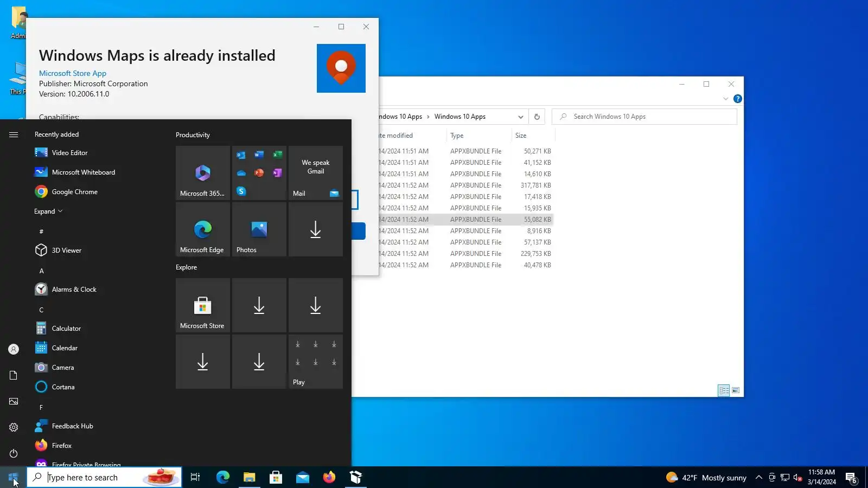Open the Office apps folder tile
Image resolution: width=868 pixels, height=488 pixels.
pos(259,173)
